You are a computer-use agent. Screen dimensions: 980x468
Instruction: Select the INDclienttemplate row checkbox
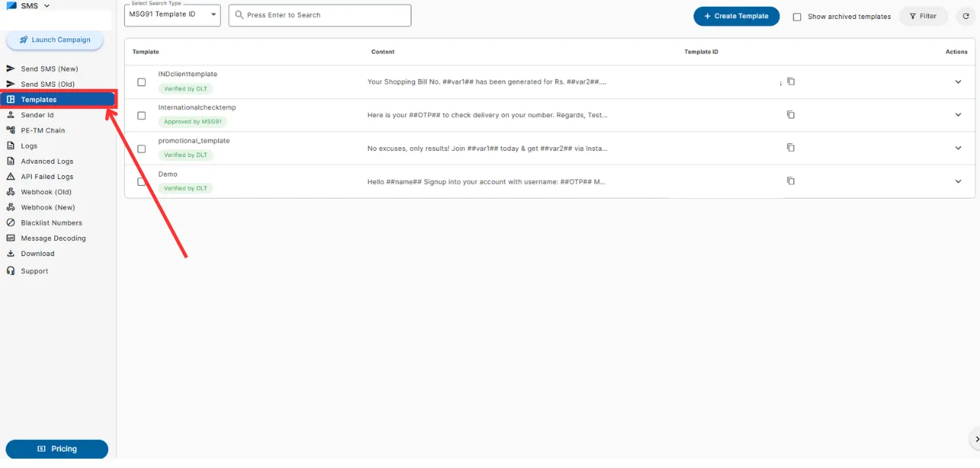pos(141,82)
